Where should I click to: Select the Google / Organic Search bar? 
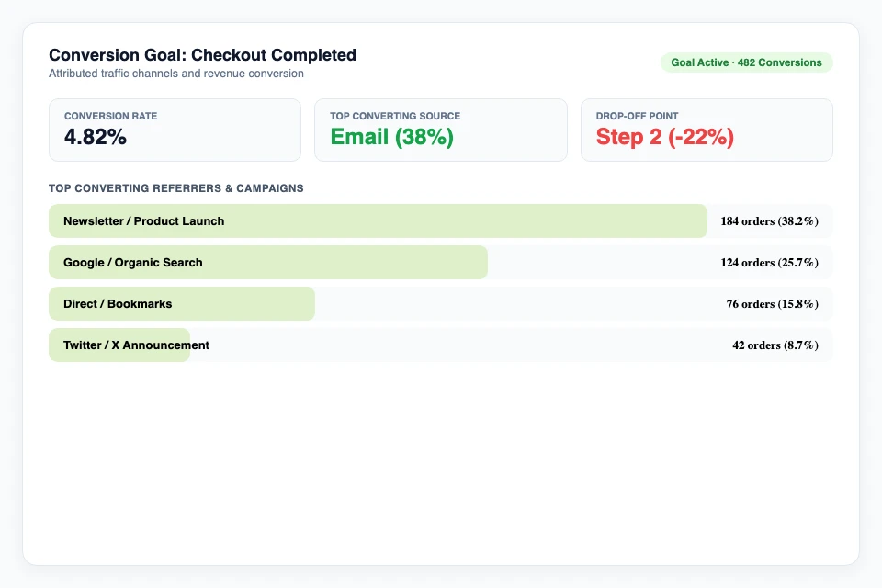tap(268, 262)
